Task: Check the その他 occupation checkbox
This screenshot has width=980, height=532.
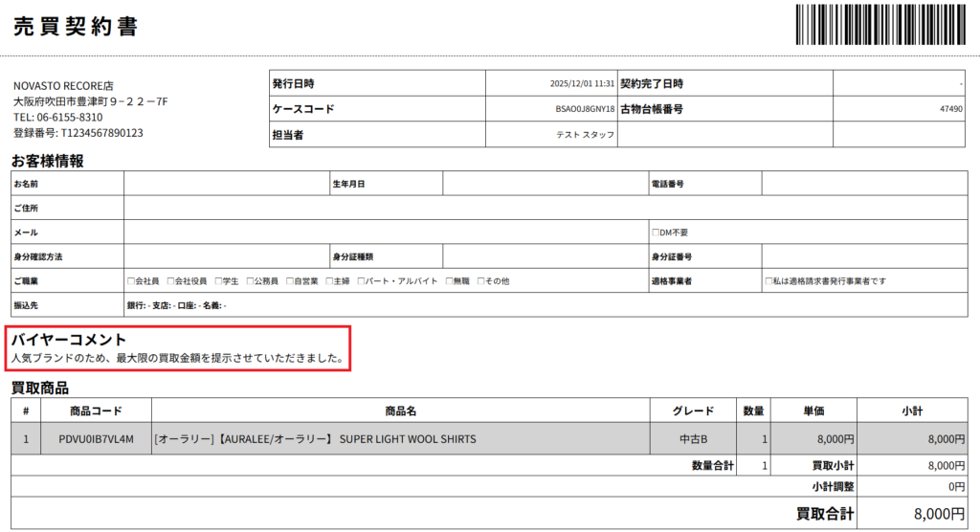Action: (481, 281)
